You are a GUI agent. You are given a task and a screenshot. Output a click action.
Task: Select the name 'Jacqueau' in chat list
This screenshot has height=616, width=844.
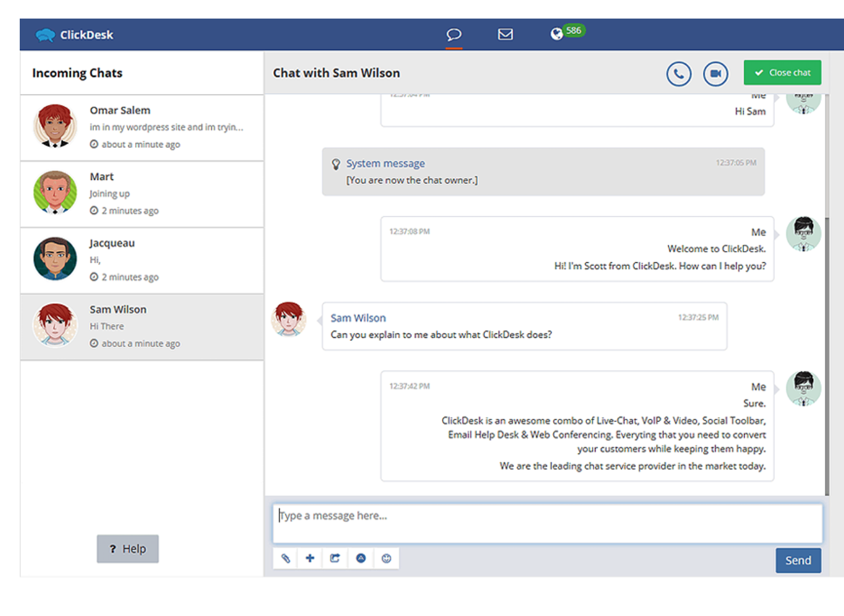[112, 244]
